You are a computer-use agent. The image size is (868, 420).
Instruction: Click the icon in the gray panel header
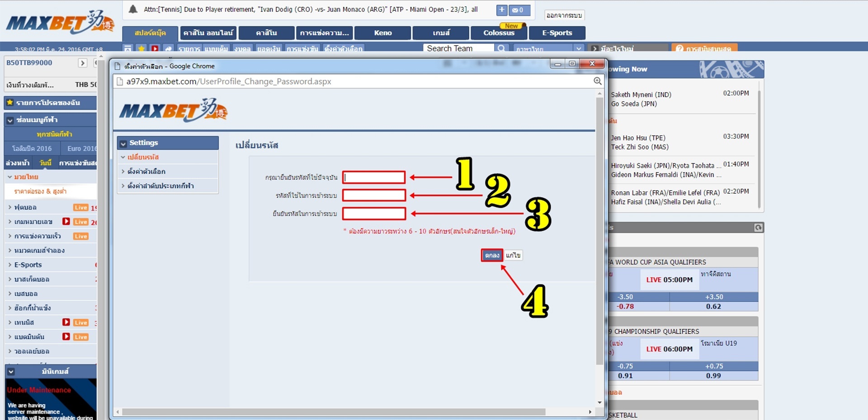click(x=758, y=228)
